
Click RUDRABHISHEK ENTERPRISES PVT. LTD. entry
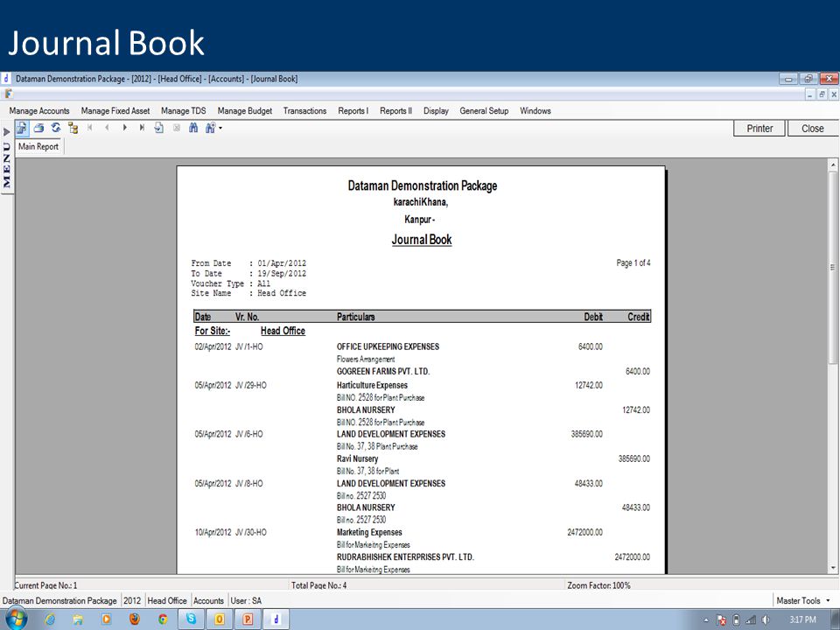405,556
